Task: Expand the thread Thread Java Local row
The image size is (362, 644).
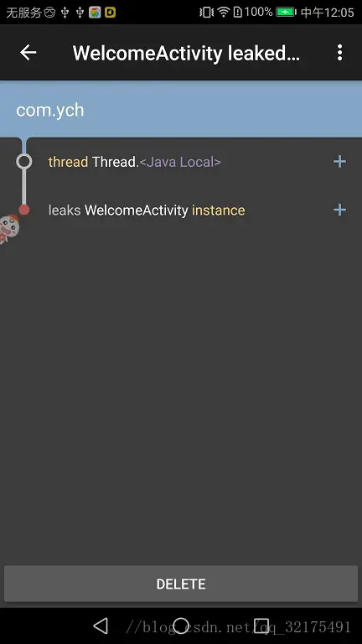Action: click(x=339, y=161)
